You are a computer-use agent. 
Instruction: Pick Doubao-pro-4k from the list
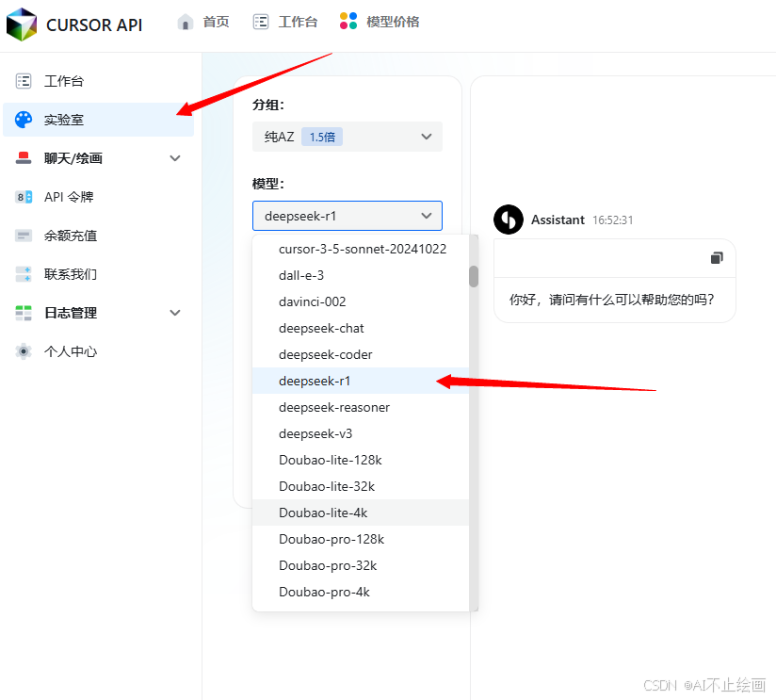361,592
